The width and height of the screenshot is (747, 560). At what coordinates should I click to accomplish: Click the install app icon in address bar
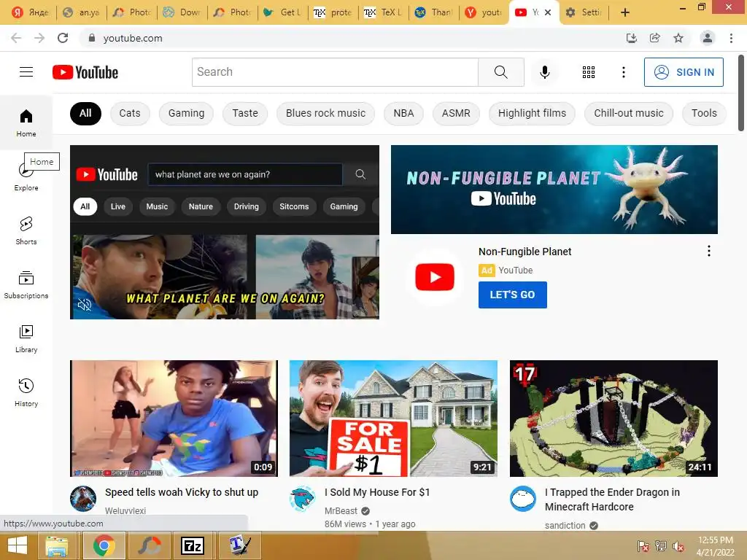tap(632, 38)
